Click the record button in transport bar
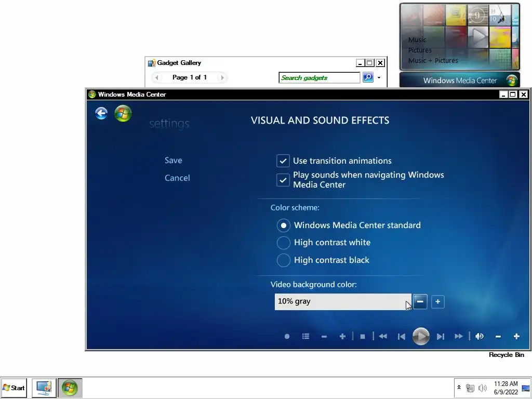 pos(287,336)
